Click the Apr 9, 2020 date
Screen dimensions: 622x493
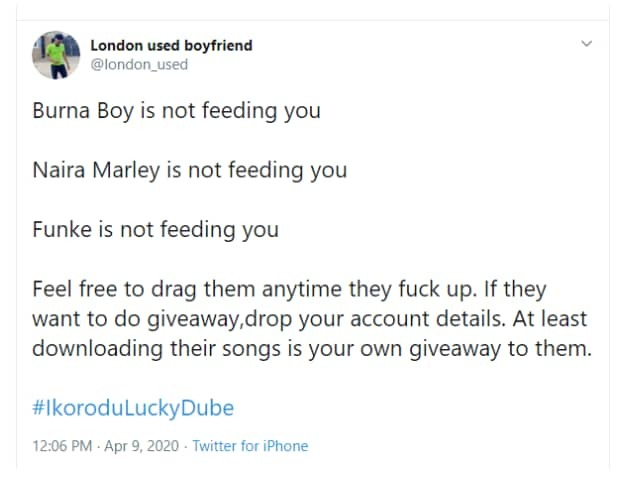point(149,446)
